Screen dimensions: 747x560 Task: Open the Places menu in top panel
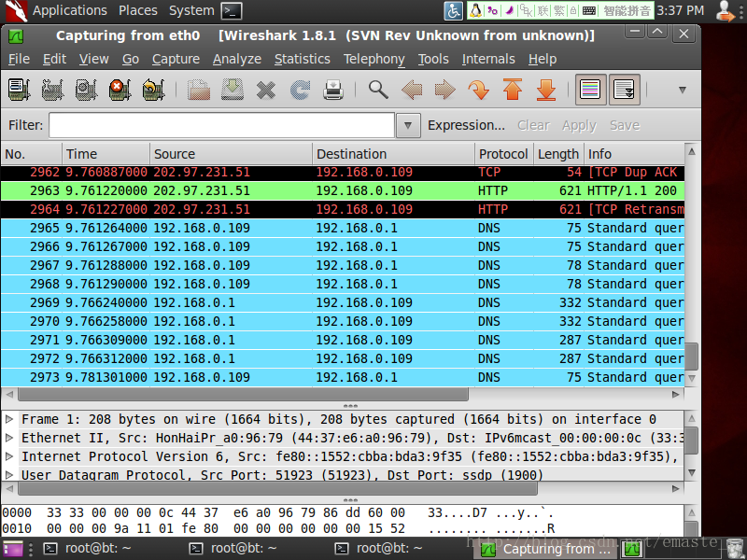click(137, 10)
